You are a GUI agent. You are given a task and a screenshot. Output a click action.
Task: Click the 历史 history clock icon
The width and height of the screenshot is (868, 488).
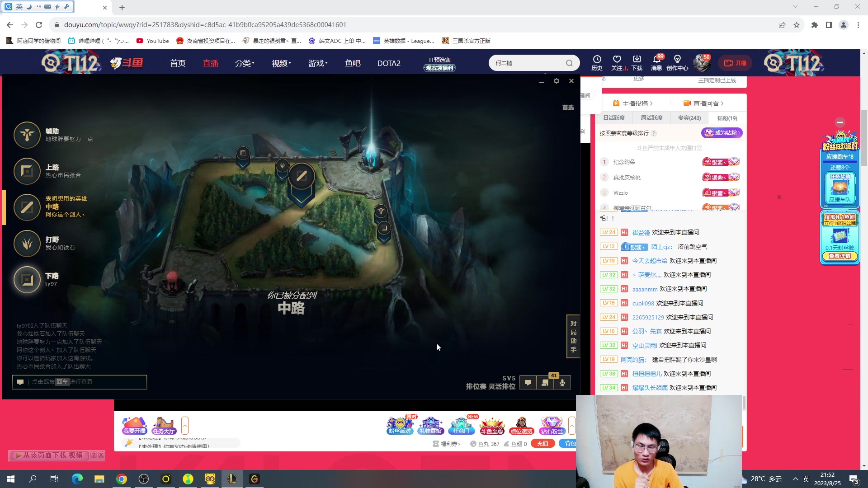pyautogui.click(x=598, y=62)
